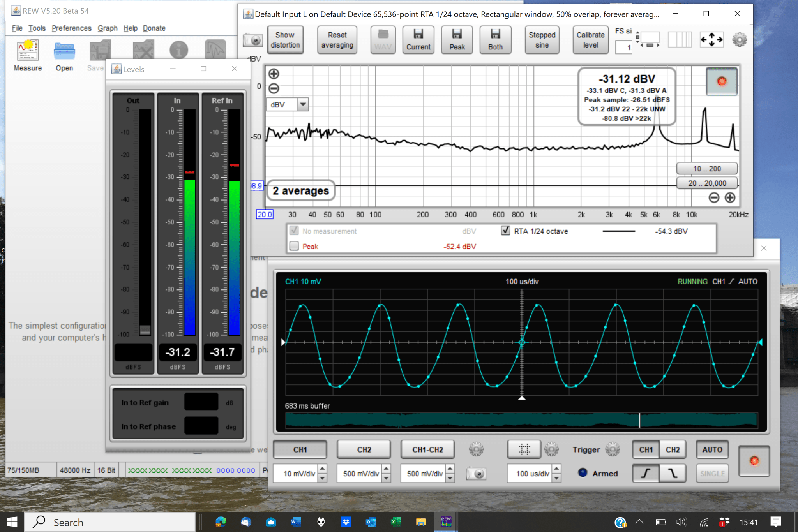The width and height of the screenshot is (798, 532).
Task: Enable the Peak trace checkbox
Action: click(294, 246)
